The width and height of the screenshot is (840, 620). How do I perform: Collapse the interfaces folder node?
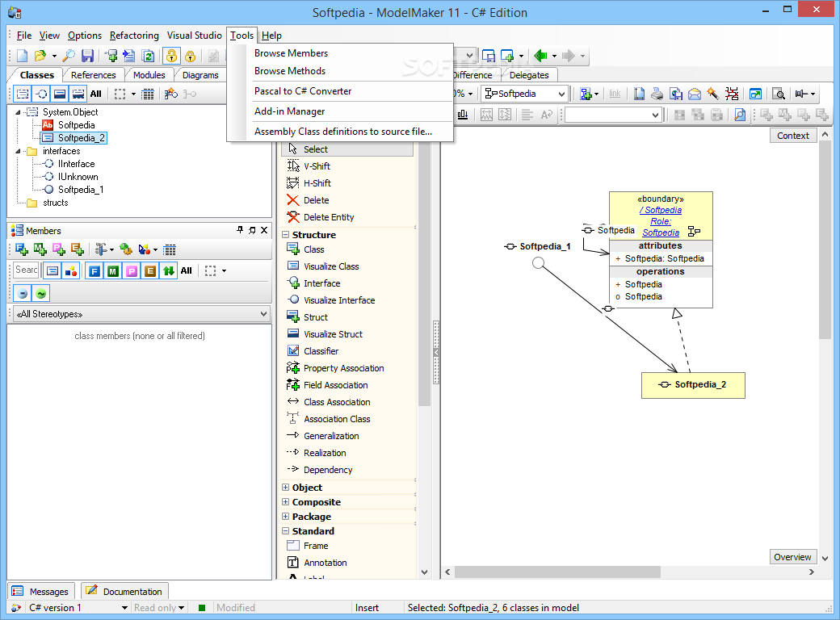19,152
